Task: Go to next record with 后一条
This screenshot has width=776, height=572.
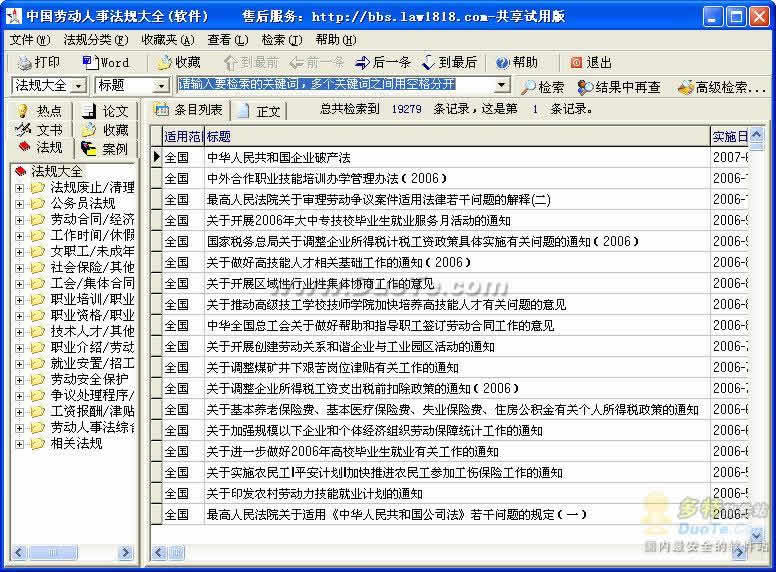Action: click(x=383, y=62)
